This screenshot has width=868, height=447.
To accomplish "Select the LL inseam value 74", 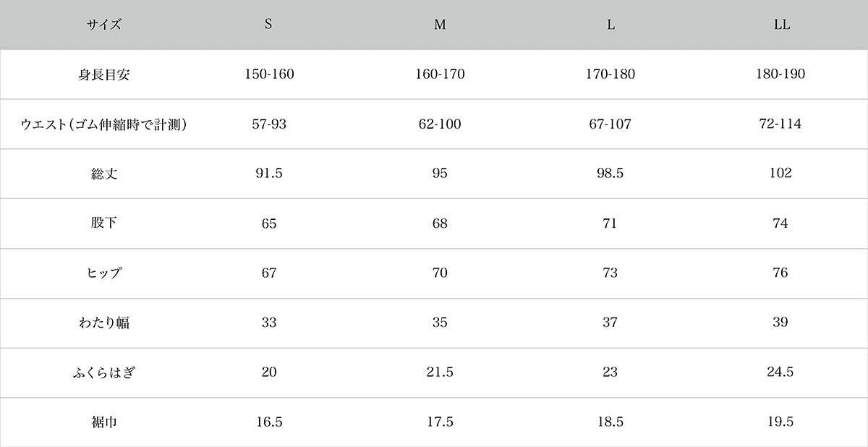I will click(780, 223).
